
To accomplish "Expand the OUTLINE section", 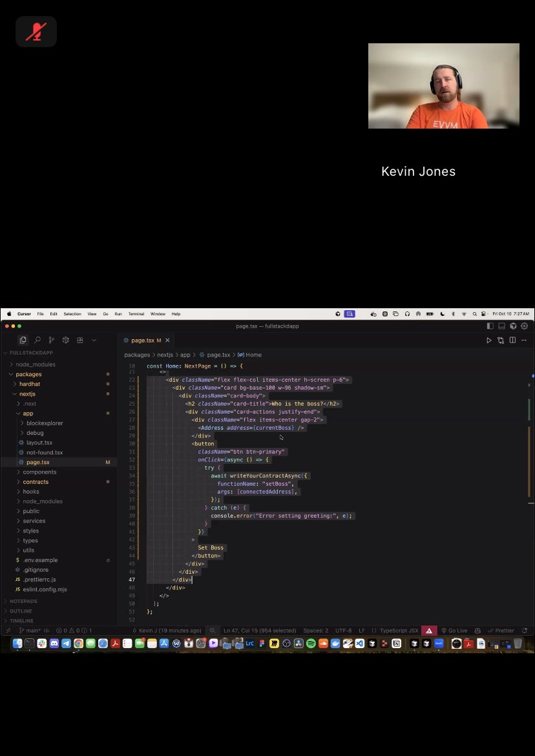I will pos(20,611).
